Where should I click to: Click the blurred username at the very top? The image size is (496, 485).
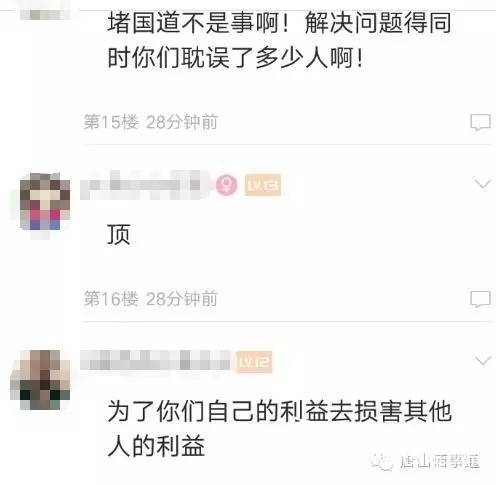click(x=45, y=14)
